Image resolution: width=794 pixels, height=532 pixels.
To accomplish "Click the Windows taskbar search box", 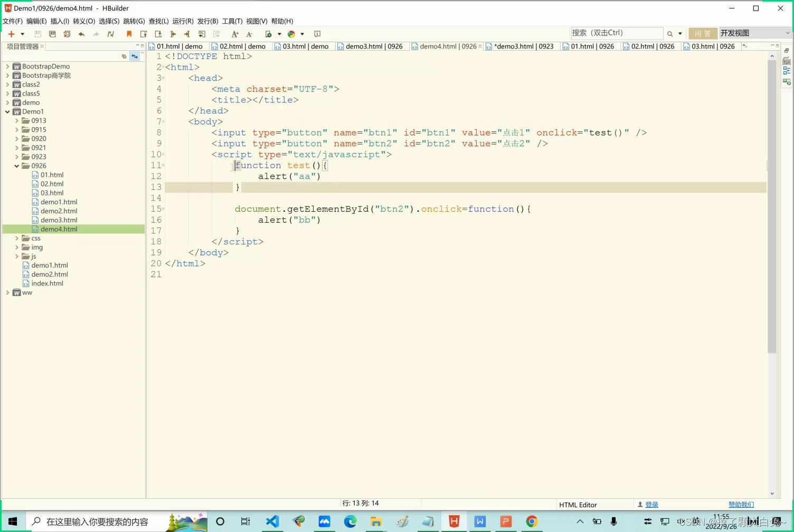I will [x=115, y=521].
